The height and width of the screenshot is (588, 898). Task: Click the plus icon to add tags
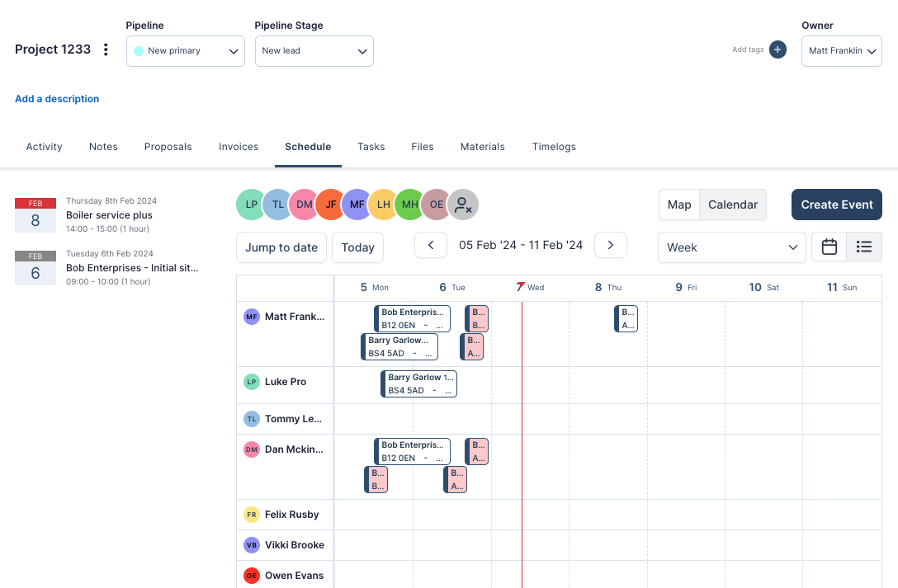pyautogui.click(x=777, y=49)
